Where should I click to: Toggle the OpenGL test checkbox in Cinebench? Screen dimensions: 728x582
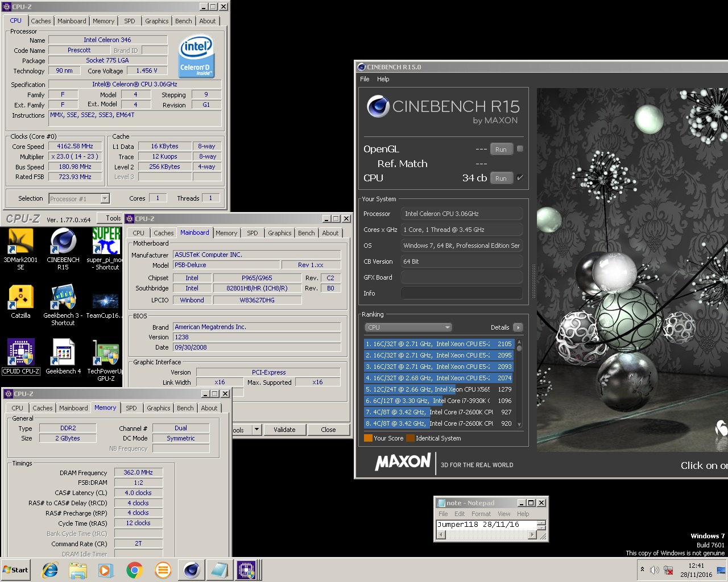click(520, 149)
